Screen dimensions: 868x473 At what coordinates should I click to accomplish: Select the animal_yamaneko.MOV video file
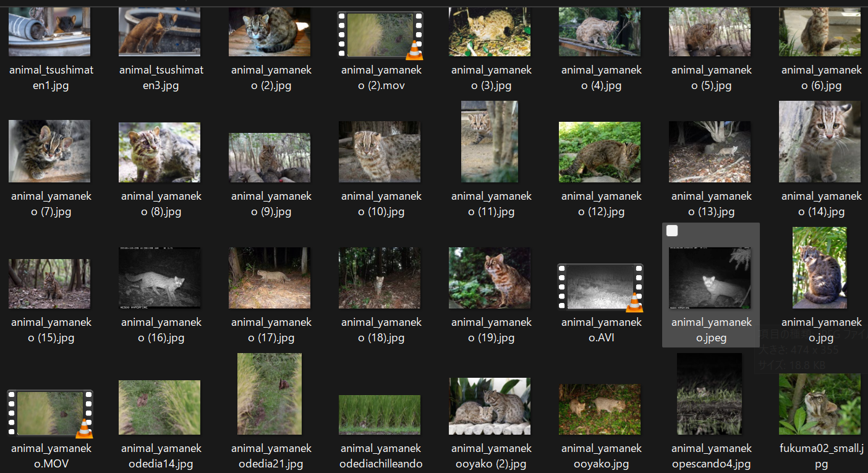coord(49,413)
